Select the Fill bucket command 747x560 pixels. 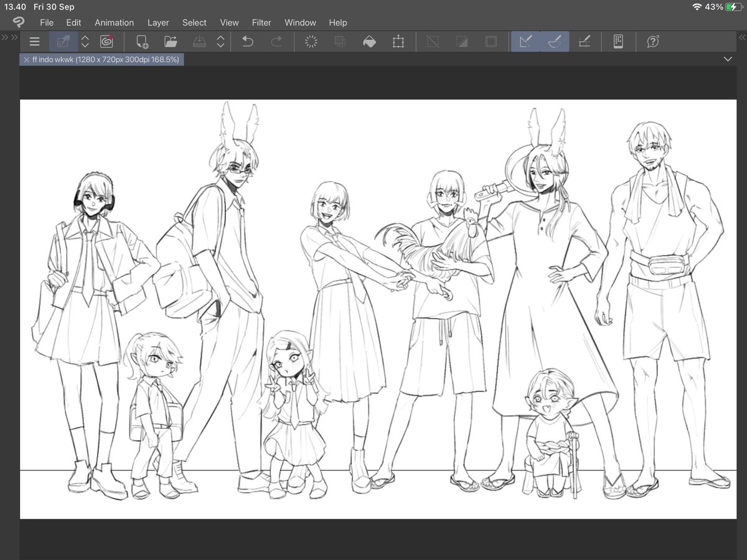click(x=369, y=42)
